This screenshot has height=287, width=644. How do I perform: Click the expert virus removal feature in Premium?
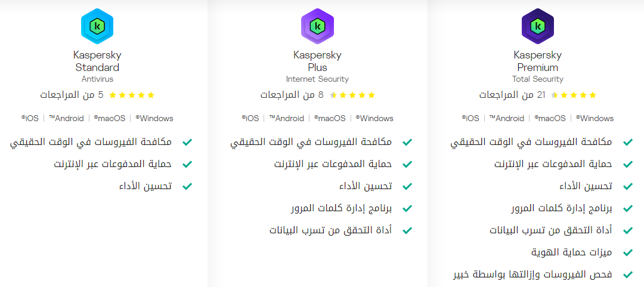[x=532, y=274]
